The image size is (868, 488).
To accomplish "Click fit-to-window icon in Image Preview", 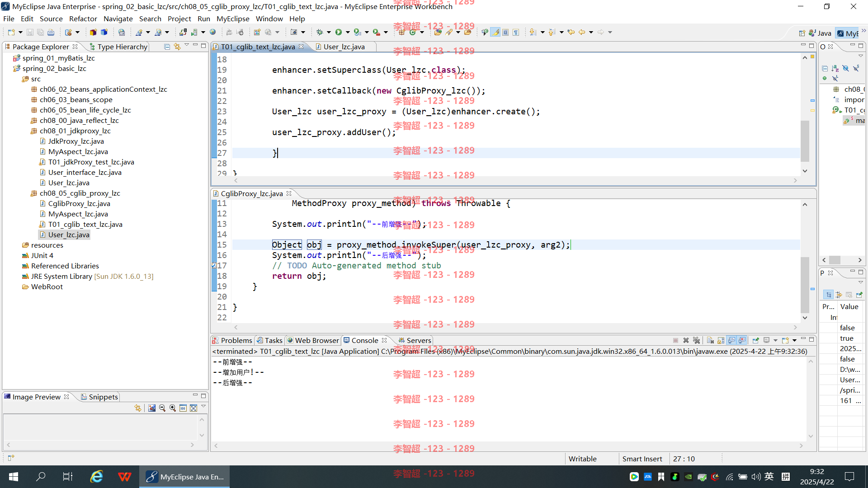I will (193, 408).
